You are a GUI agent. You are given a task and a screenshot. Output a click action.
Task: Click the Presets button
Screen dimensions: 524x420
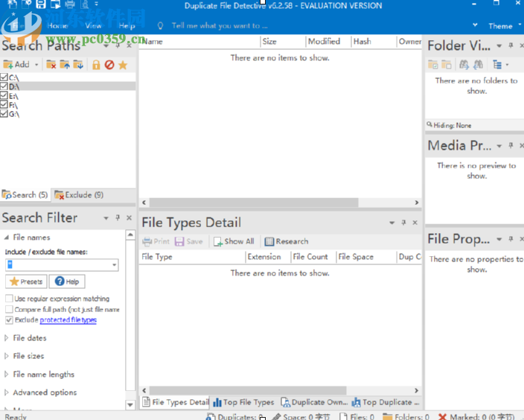pos(26,281)
